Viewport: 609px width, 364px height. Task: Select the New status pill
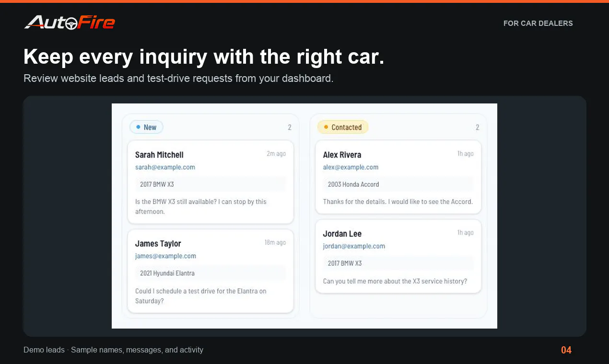click(146, 127)
